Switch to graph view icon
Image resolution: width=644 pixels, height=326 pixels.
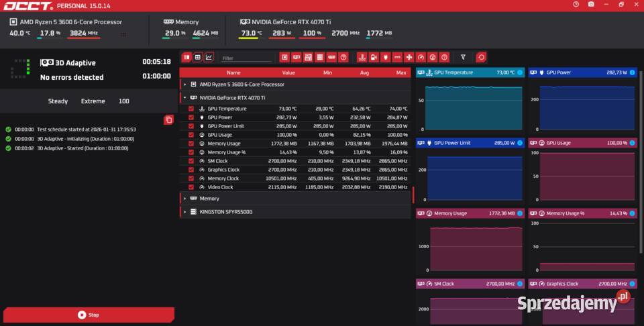pyautogui.click(x=209, y=58)
